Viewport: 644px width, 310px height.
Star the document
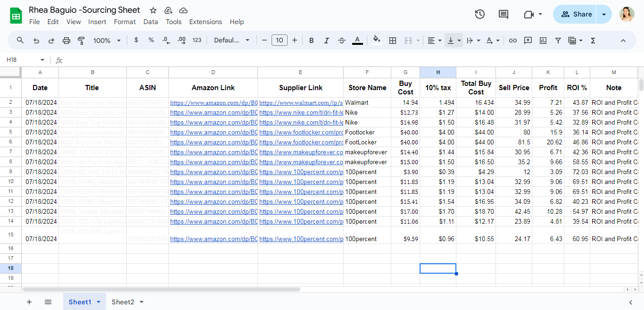click(x=153, y=10)
